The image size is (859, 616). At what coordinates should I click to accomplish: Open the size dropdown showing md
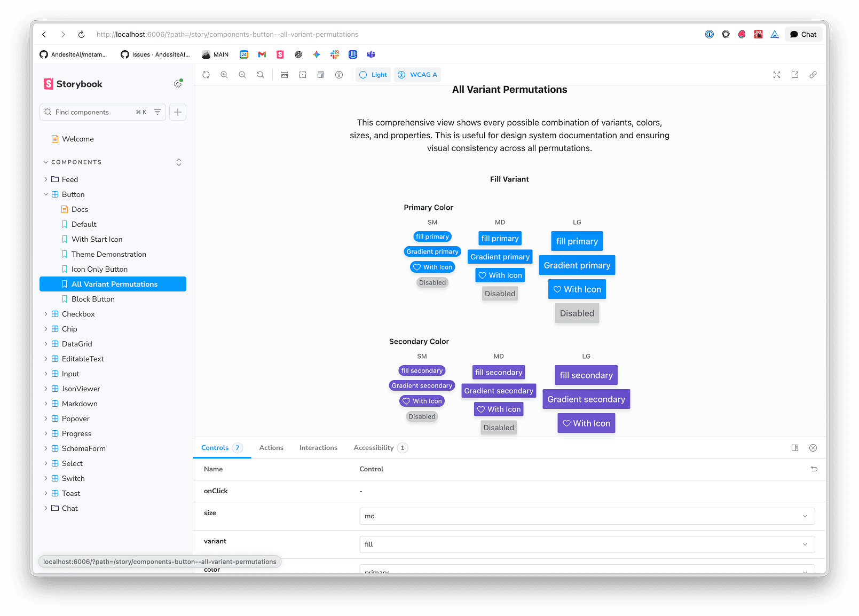point(587,516)
